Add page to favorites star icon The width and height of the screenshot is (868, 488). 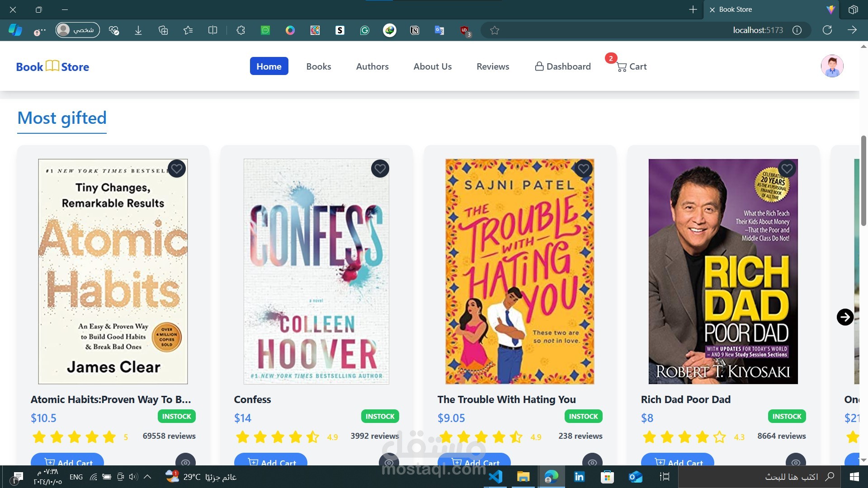coord(495,30)
